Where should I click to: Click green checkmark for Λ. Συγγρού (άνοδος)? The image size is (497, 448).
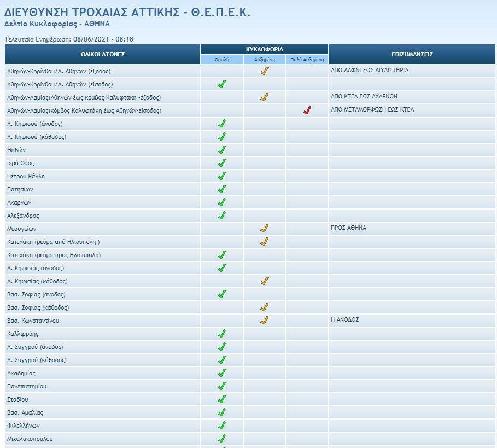coord(222,347)
